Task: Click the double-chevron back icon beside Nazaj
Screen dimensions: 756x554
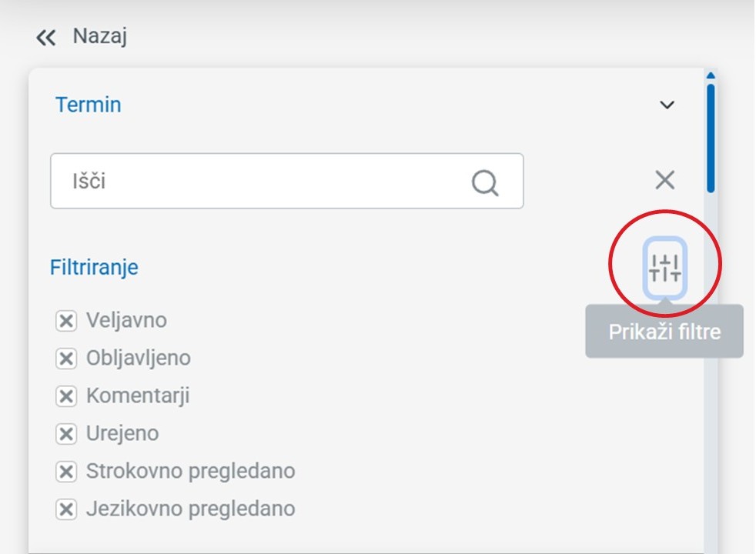Action: pyautogui.click(x=45, y=36)
